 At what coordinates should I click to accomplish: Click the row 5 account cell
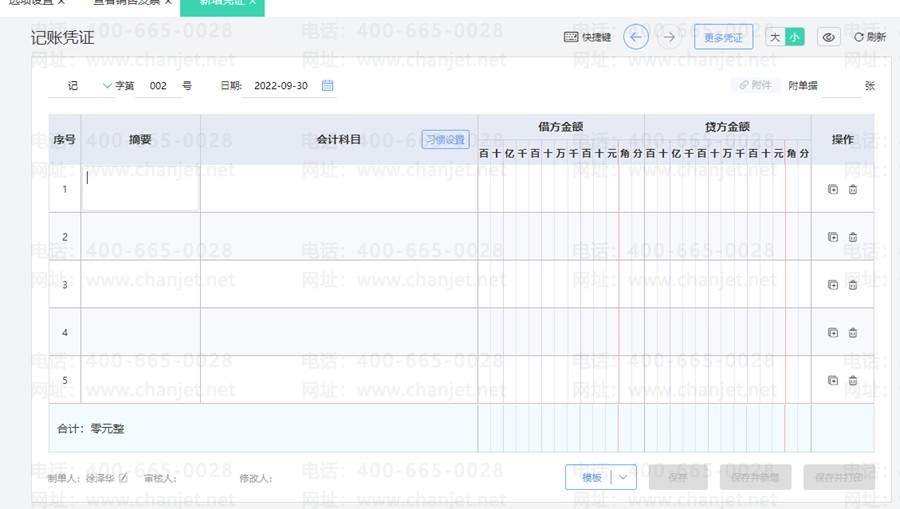click(339, 379)
